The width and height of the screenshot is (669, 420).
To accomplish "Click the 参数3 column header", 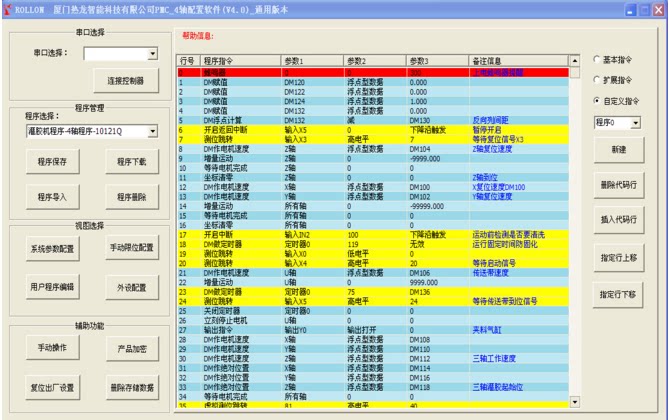I will 437,61.
